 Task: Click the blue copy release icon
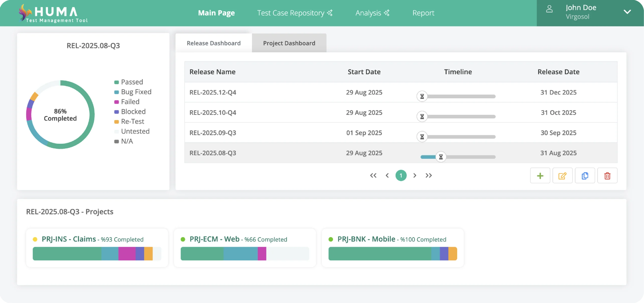coord(585,176)
